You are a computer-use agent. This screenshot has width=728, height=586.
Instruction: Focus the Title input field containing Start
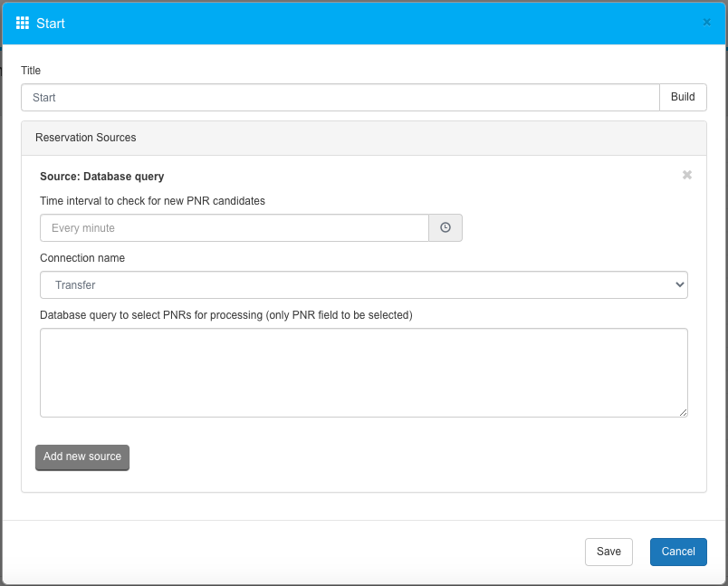[x=340, y=98]
